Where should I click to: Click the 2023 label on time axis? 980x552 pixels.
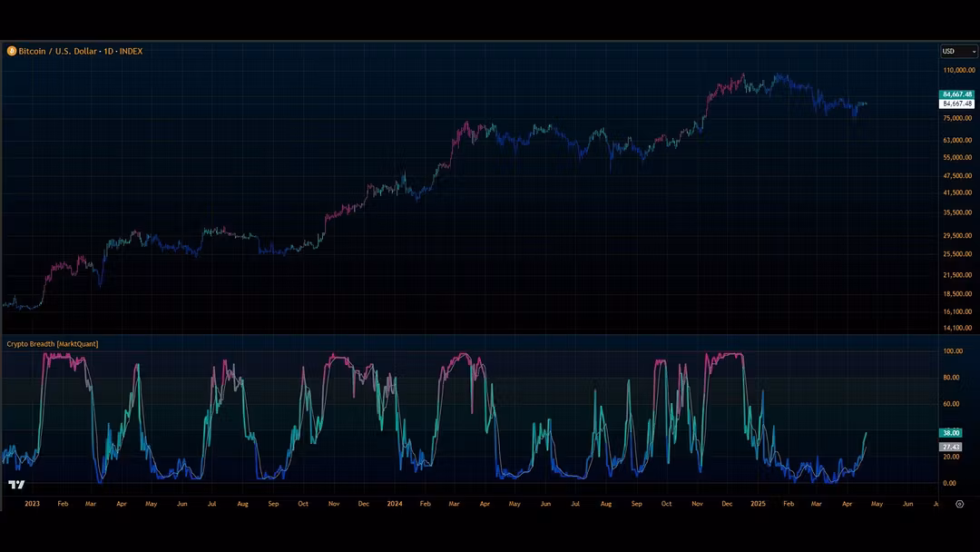32,503
